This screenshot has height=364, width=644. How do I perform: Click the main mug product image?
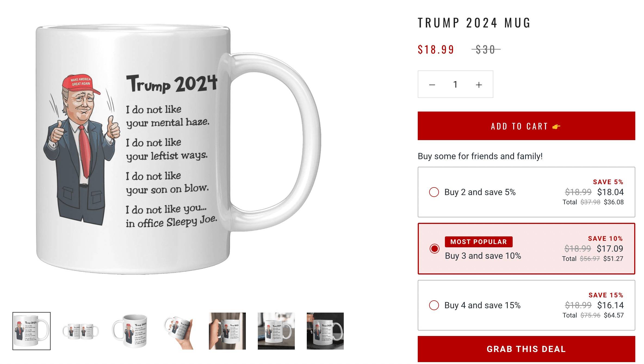point(178,149)
